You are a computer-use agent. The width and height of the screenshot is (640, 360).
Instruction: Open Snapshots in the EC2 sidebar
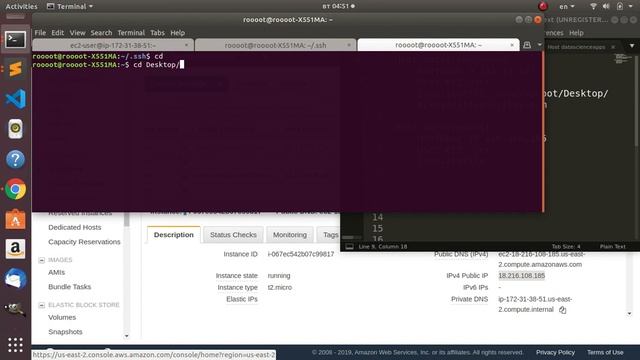point(65,332)
